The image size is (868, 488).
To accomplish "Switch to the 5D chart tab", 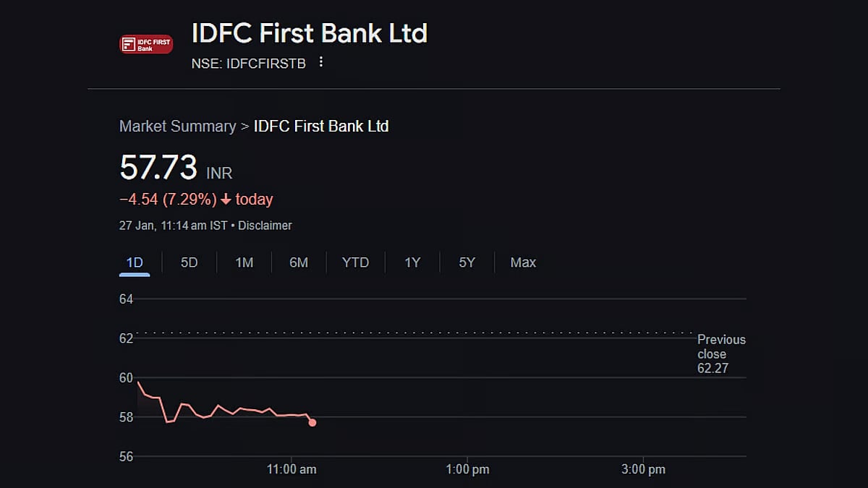I will tap(189, 262).
